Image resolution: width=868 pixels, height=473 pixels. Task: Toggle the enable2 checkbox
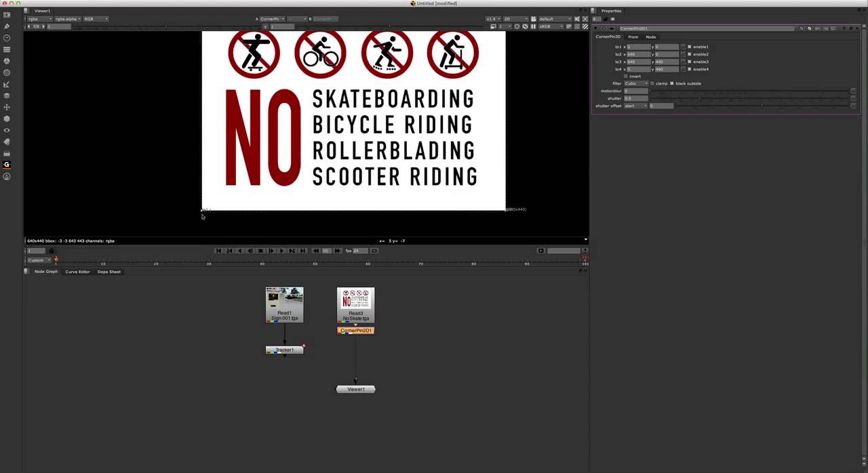(x=690, y=54)
